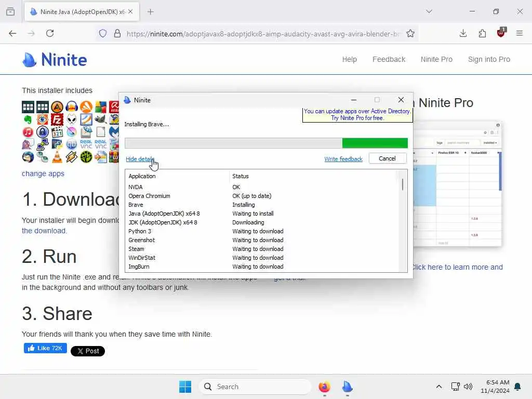This screenshot has width=532, height=399.
Task: Click the browser URL address field
Action: (263, 34)
